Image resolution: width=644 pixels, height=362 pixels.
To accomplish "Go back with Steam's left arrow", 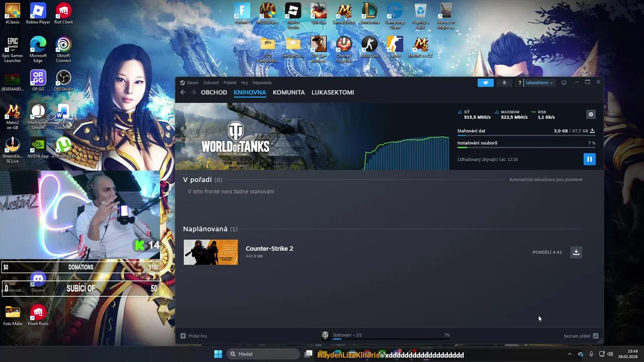I will 183,92.
